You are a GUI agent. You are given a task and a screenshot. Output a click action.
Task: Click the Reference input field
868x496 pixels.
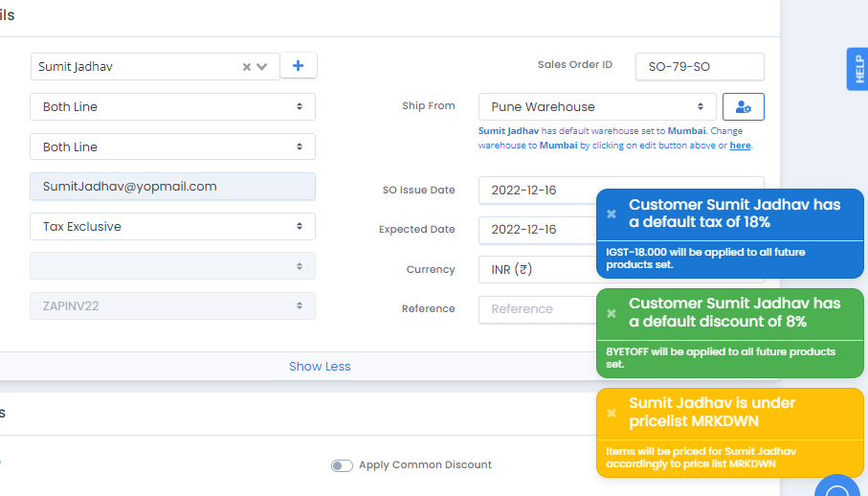537,309
